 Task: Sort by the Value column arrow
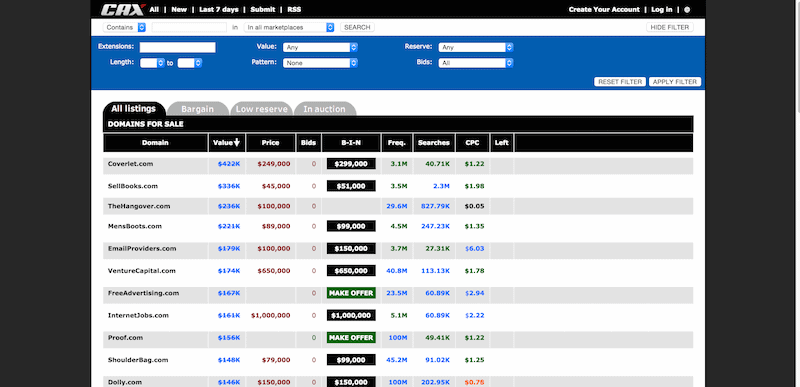(x=237, y=143)
